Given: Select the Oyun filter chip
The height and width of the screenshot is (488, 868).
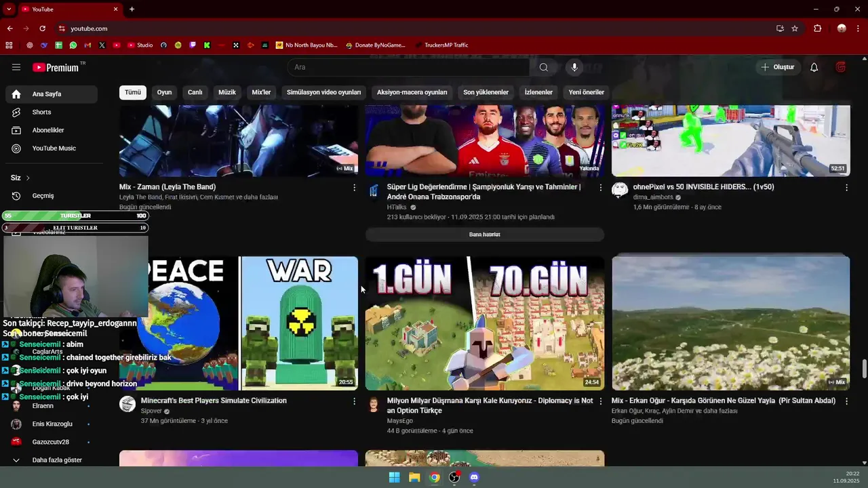Looking at the screenshot, I should pos(165,92).
